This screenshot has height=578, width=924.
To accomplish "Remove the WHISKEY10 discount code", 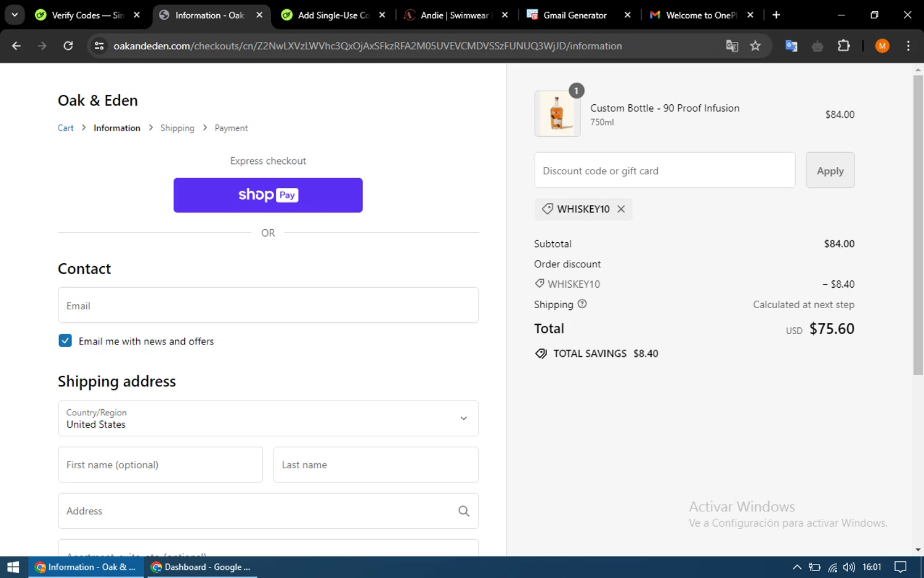I will pyautogui.click(x=621, y=209).
